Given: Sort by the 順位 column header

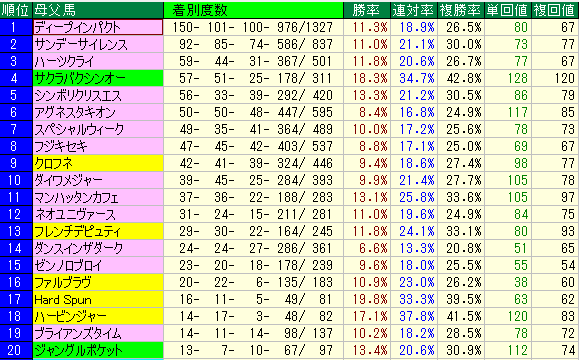Looking at the screenshot, I should coord(16,10).
